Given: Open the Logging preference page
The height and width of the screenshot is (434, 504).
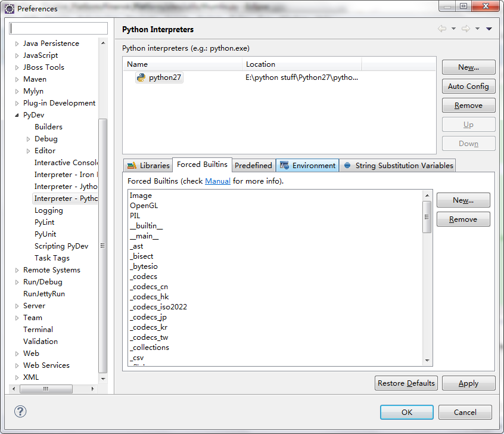Looking at the screenshot, I should click(49, 210).
